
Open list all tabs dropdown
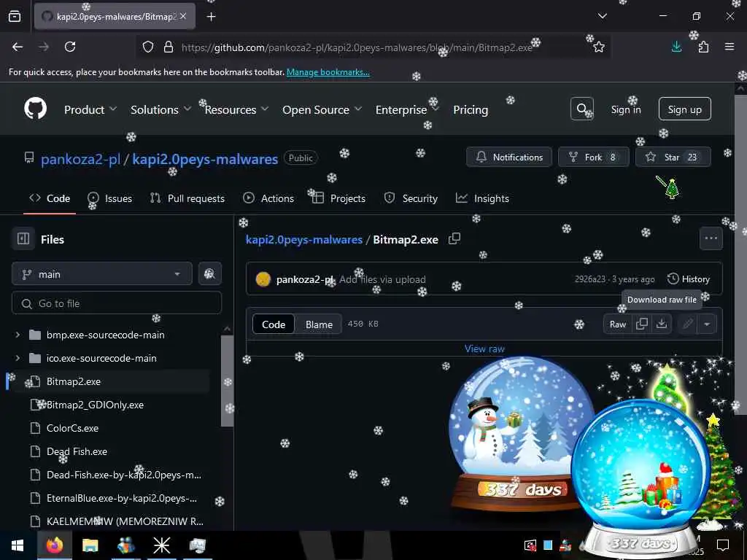[602, 16]
